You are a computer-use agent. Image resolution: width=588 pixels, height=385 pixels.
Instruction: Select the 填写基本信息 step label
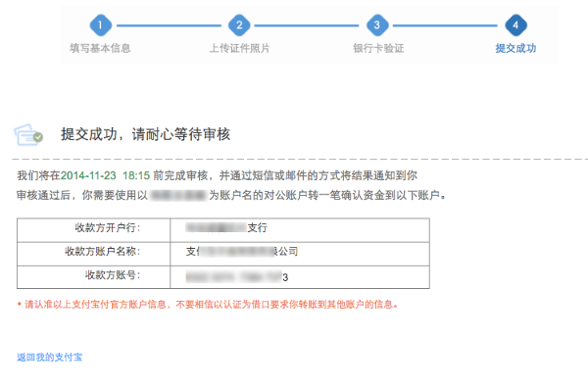[100, 48]
